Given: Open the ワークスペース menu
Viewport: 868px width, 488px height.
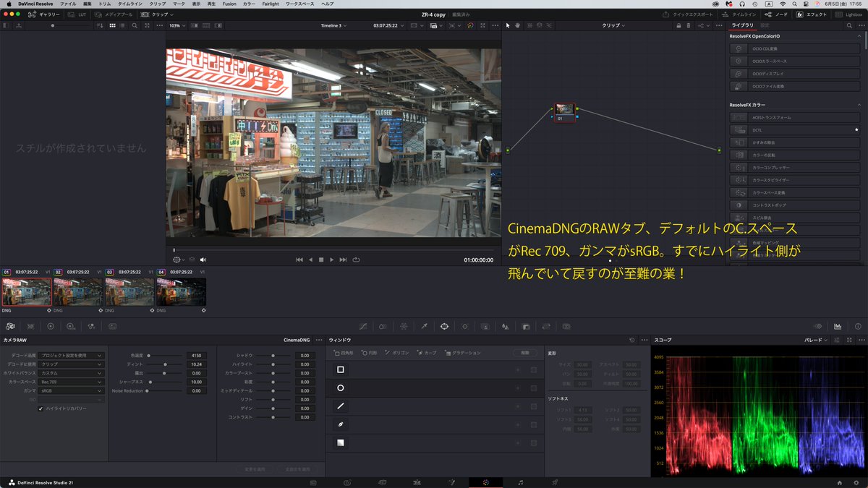Looking at the screenshot, I should [301, 4].
